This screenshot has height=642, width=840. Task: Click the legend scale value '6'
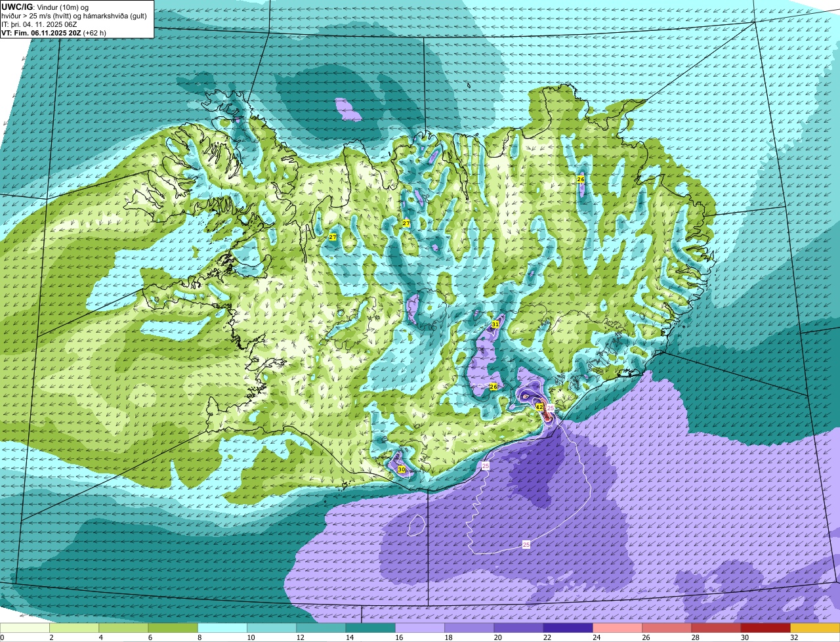pyautogui.click(x=149, y=637)
